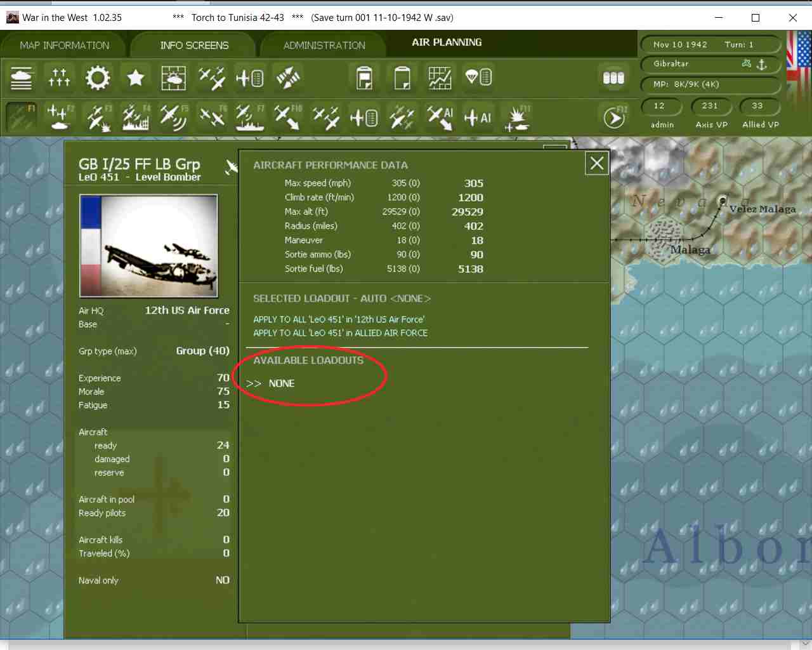Select the F7 naval patrol icon
The image size is (812, 650).
249,117
